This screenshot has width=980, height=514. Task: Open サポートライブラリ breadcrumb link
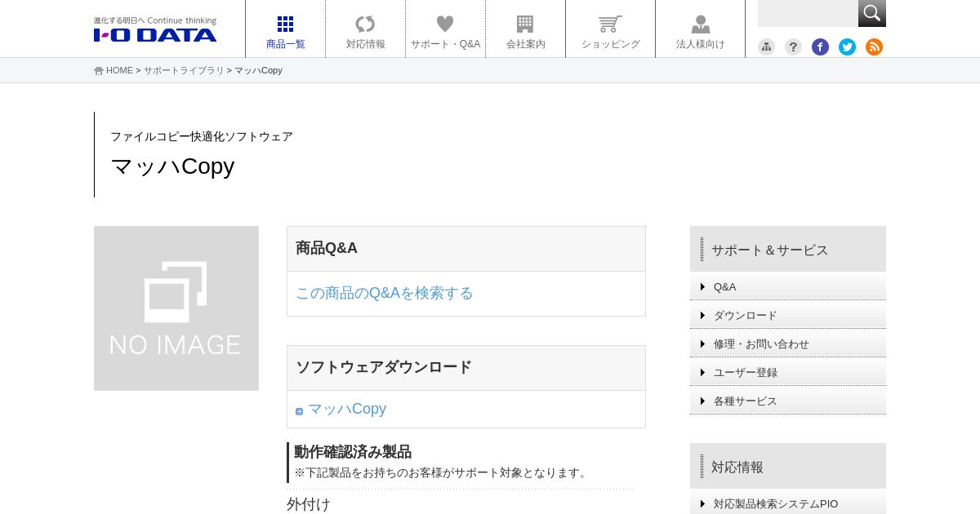[184, 70]
